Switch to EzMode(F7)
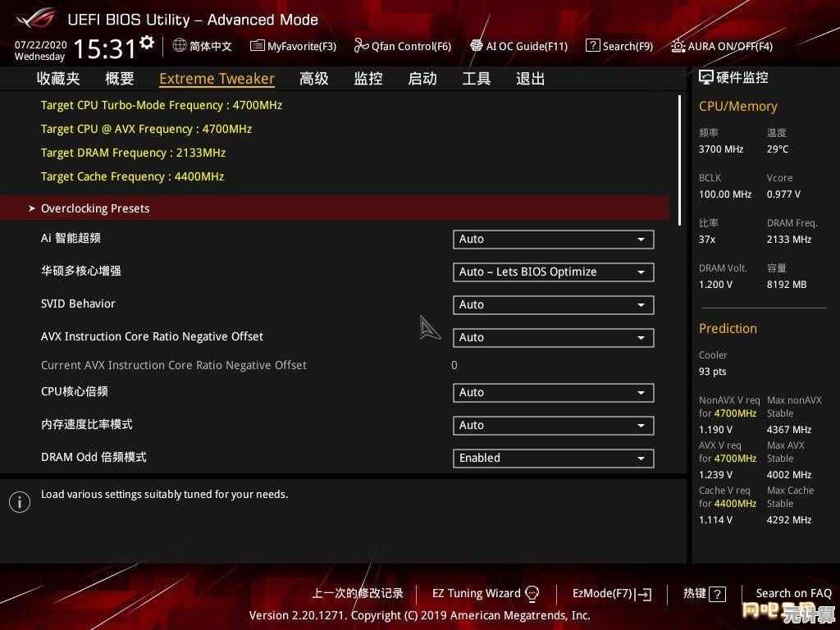Screen dimensions: 840x630 click(611, 593)
